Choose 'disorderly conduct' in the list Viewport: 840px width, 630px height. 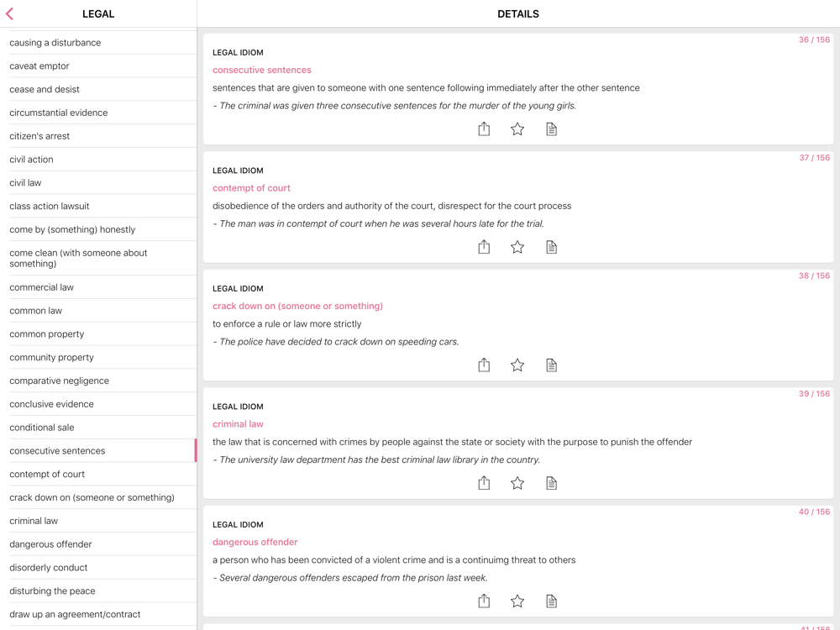(49, 567)
